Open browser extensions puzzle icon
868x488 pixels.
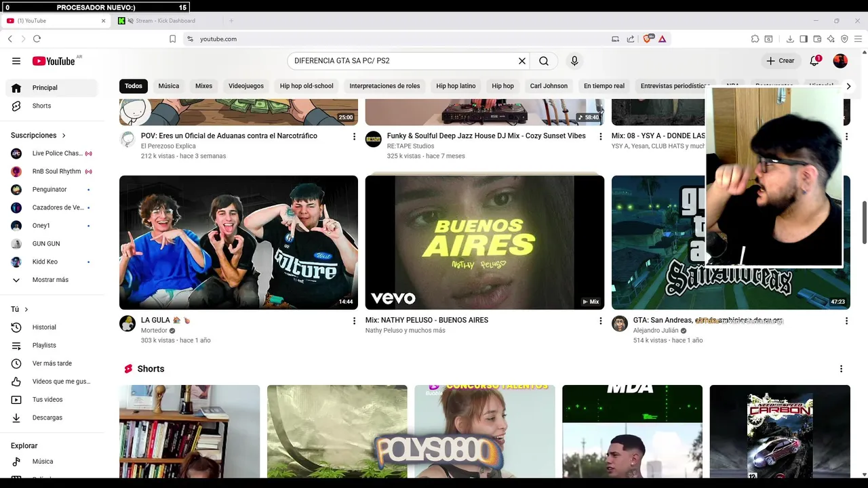pos(755,39)
